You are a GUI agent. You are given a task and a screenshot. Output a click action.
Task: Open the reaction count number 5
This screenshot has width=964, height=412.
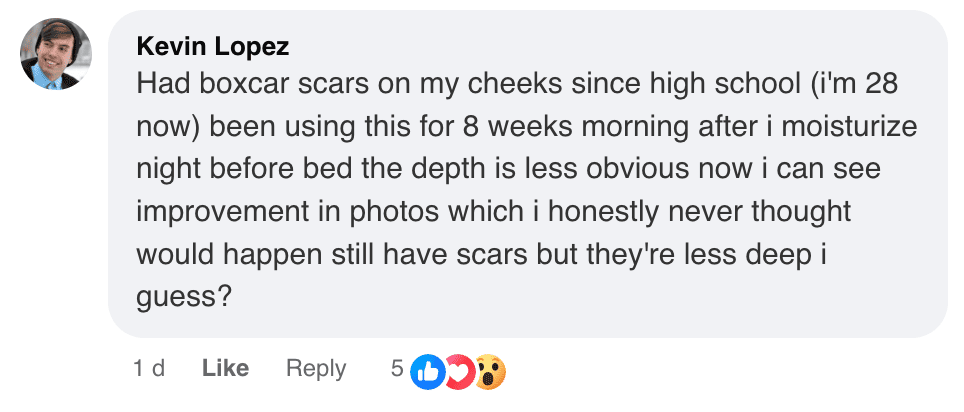397,368
